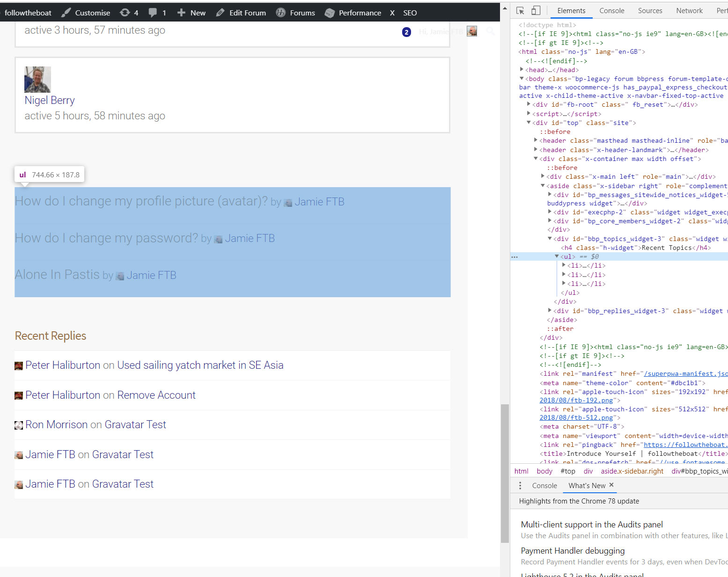Click the title element line in DOM tree
Viewport: 728px width, 577px height.
tap(633, 453)
